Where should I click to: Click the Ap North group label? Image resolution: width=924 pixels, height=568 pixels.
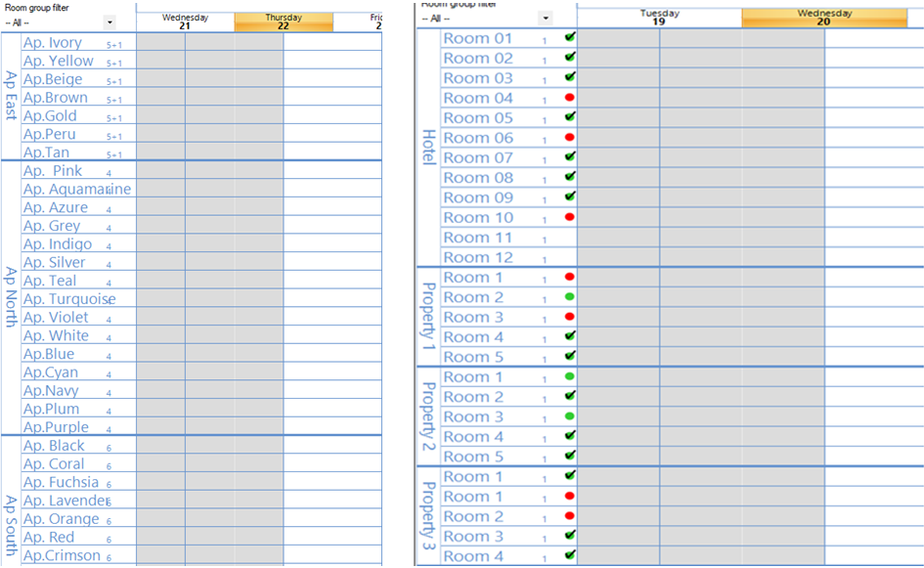[x=11, y=297]
